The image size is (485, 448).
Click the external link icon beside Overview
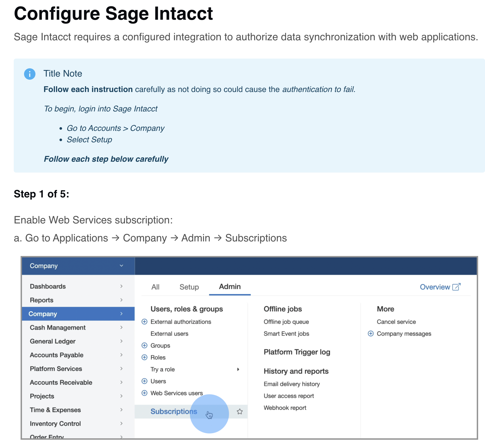pyautogui.click(x=456, y=287)
